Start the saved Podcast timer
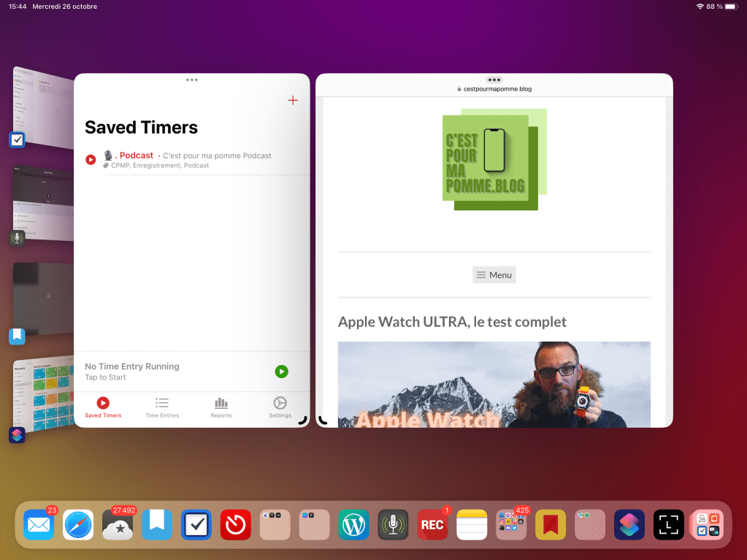 91,159
